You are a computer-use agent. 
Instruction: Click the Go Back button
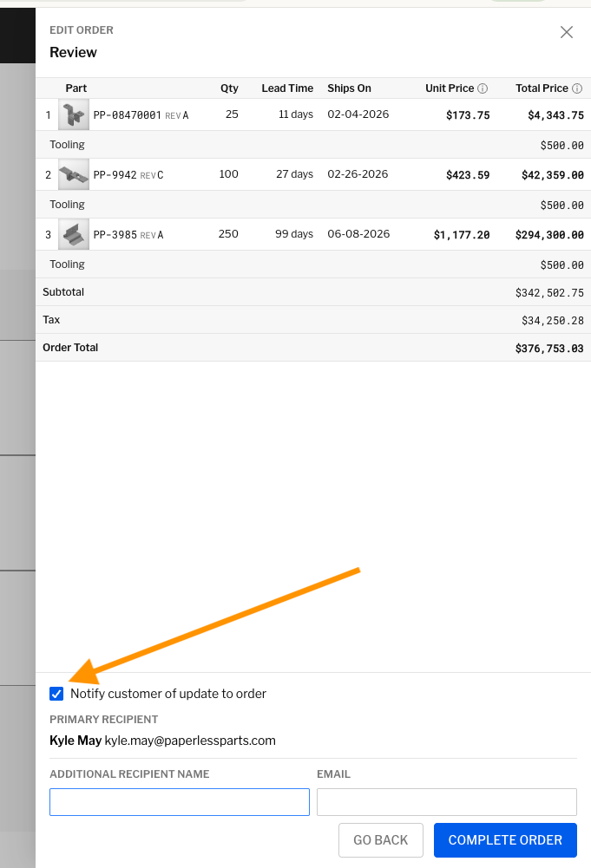[380, 839]
